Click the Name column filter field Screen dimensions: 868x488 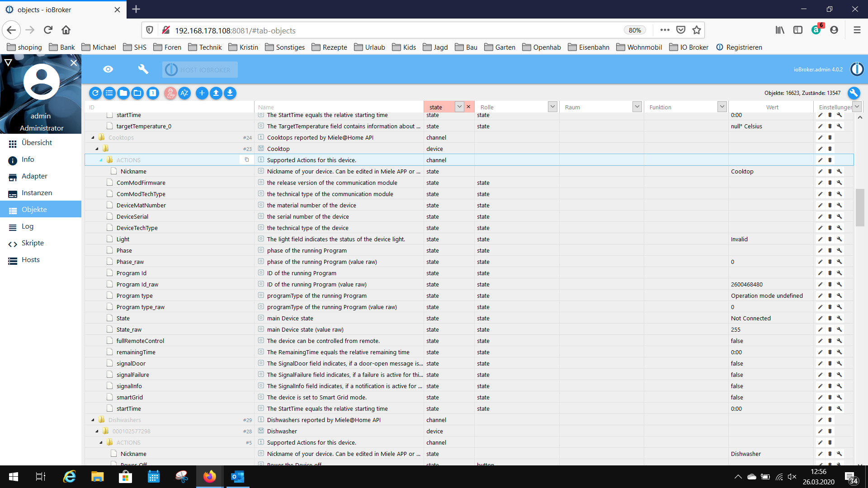pos(339,107)
